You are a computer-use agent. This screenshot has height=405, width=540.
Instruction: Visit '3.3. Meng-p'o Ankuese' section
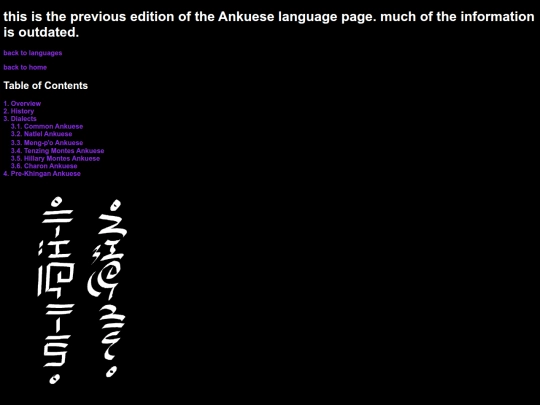pyautogui.click(x=47, y=143)
